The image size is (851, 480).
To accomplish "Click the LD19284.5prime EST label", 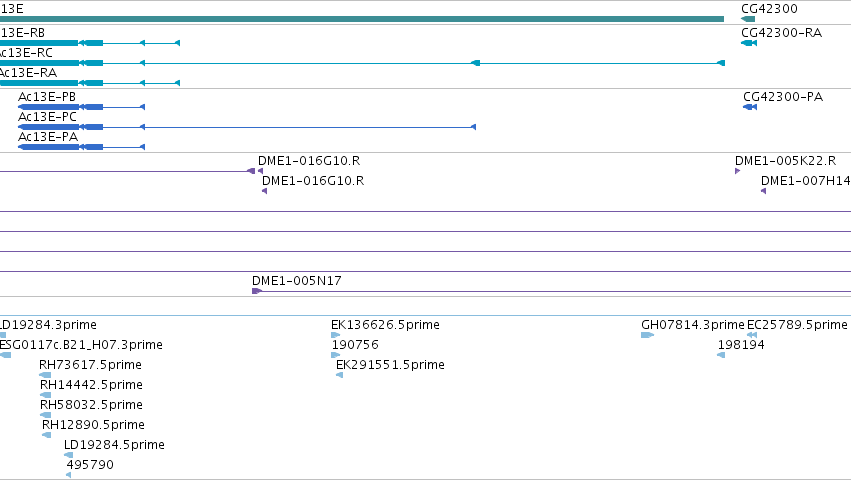I will point(115,445).
